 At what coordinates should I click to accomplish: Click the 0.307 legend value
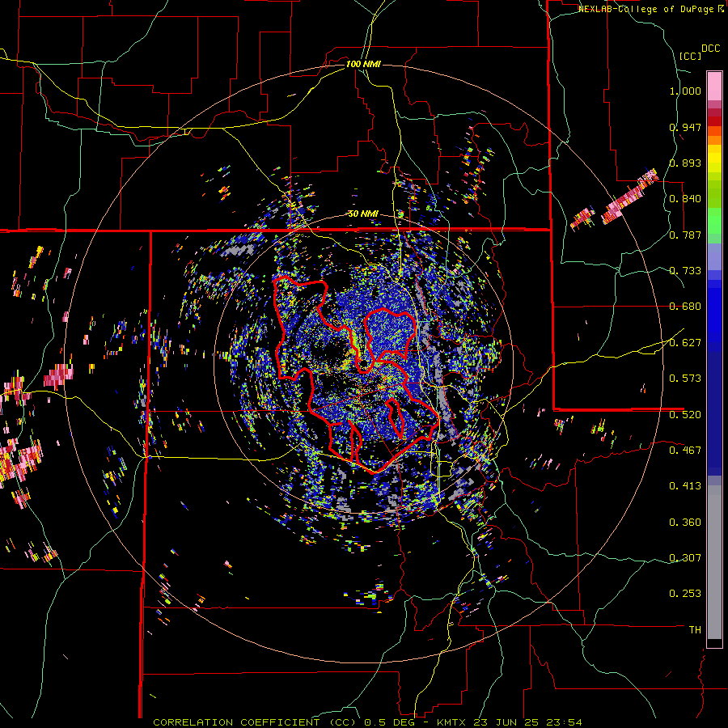coord(685,558)
